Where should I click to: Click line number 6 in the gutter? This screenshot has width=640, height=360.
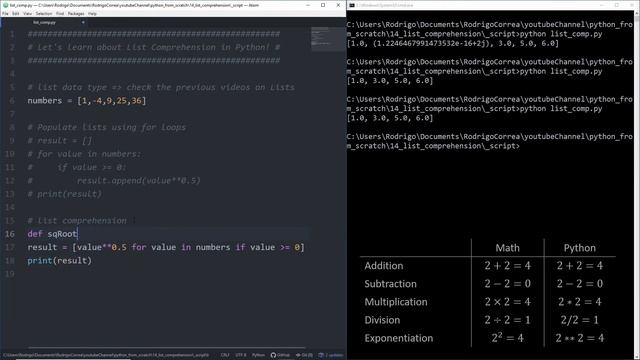12,100
